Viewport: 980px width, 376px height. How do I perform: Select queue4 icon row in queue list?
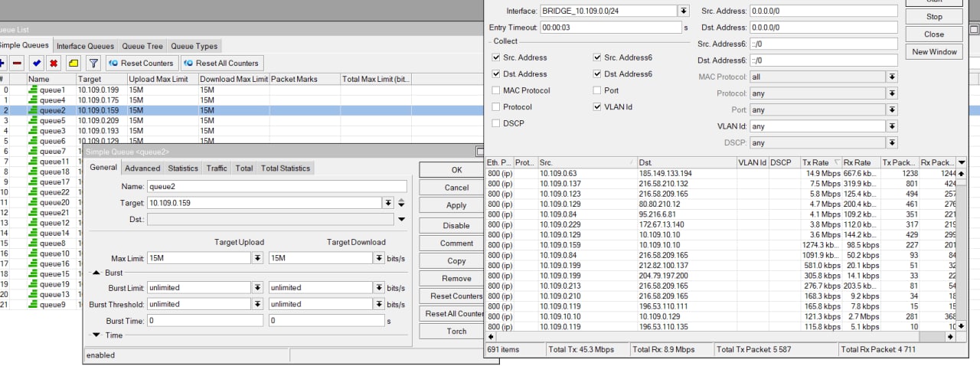pos(33,100)
